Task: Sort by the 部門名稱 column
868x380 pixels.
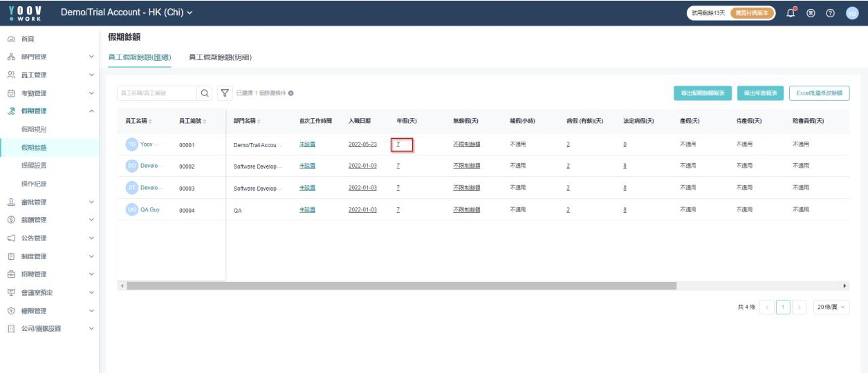Action: tap(259, 121)
